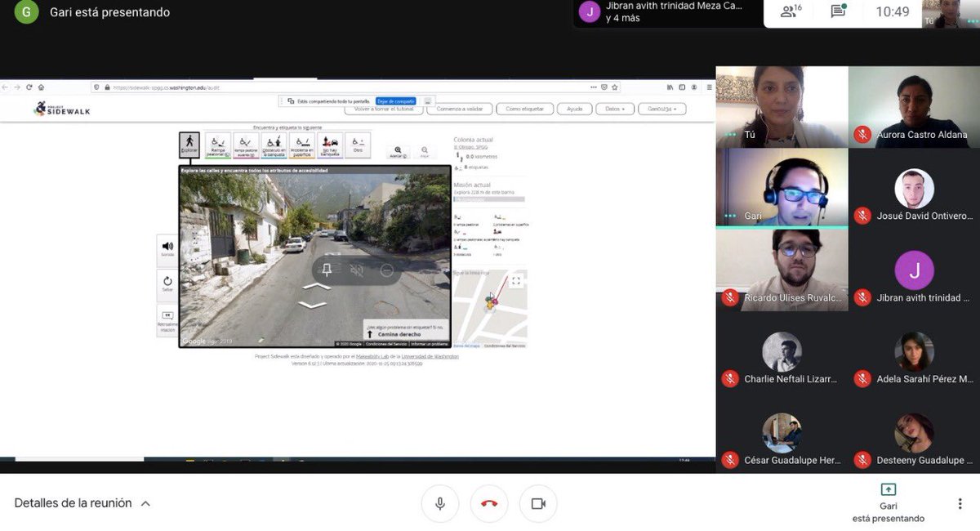Click the Acercar zoom-in magnifier

coord(398,152)
